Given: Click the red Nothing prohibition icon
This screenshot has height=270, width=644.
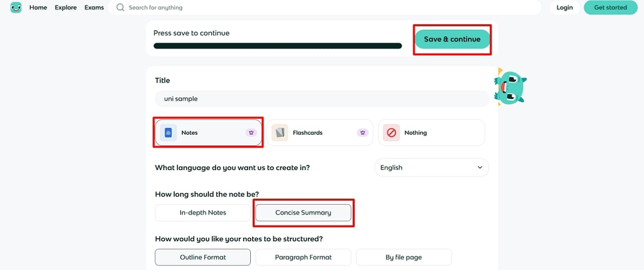Looking at the screenshot, I should 391,133.
